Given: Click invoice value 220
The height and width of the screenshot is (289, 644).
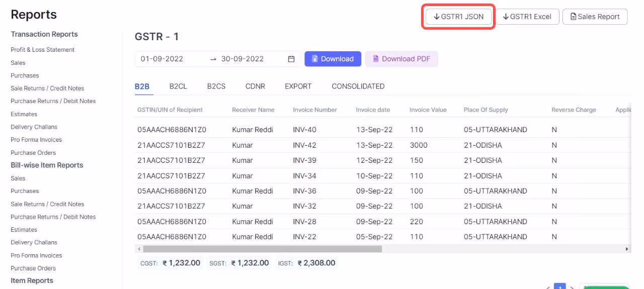Looking at the screenshot, I should 417,222.
